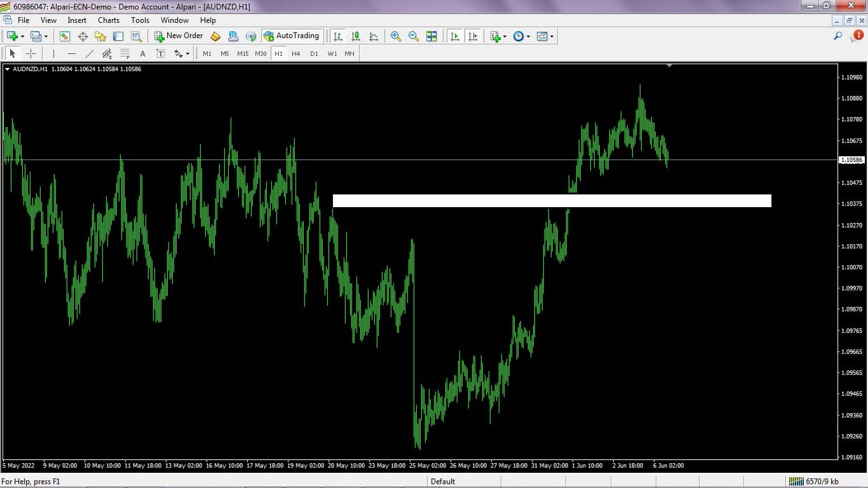
Task: Open the Tools menu
Action: (x=140, y=20)
